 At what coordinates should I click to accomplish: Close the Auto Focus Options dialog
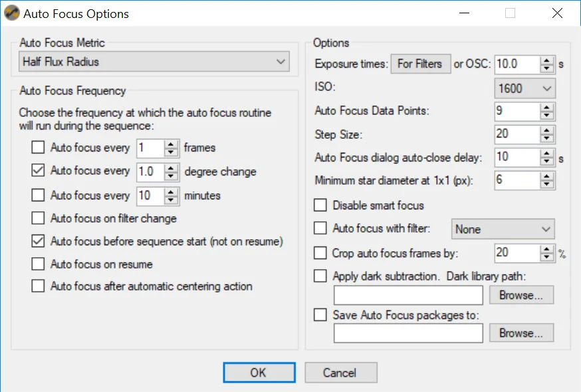pyautogui.click(x=557, y=13)
